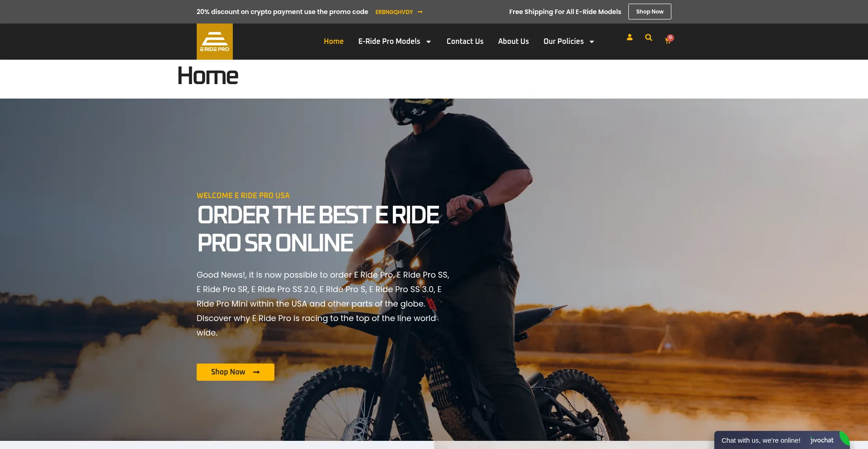868x449 pixels.
Task: Go to the Home menu item
Action: pyautogui.click(x=334, y=41)
